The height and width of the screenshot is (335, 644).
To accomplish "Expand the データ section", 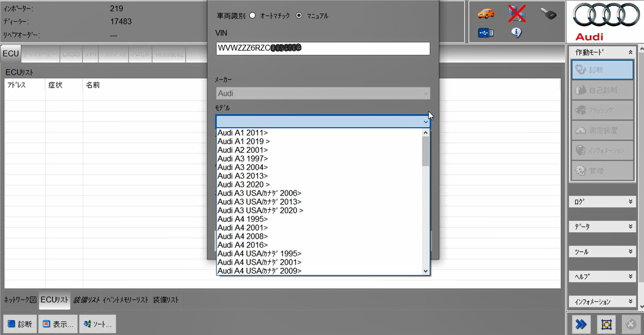I will (x=602, y=227).
